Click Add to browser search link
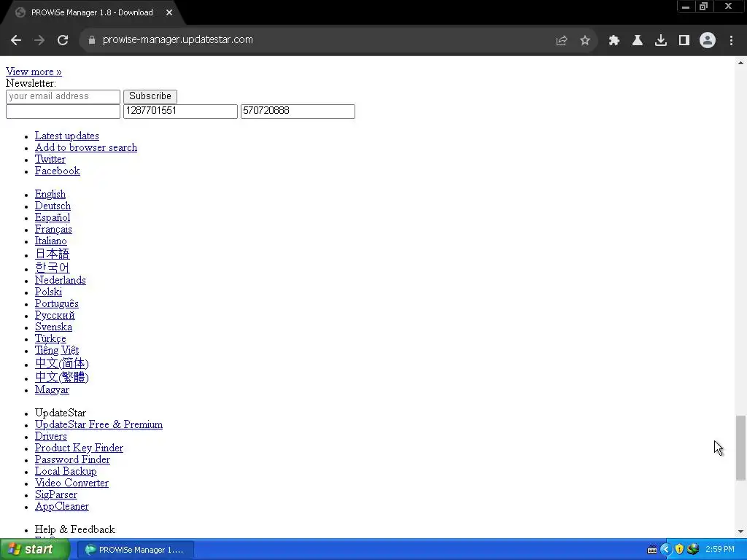The image size is (747, 560). [86, 147]
